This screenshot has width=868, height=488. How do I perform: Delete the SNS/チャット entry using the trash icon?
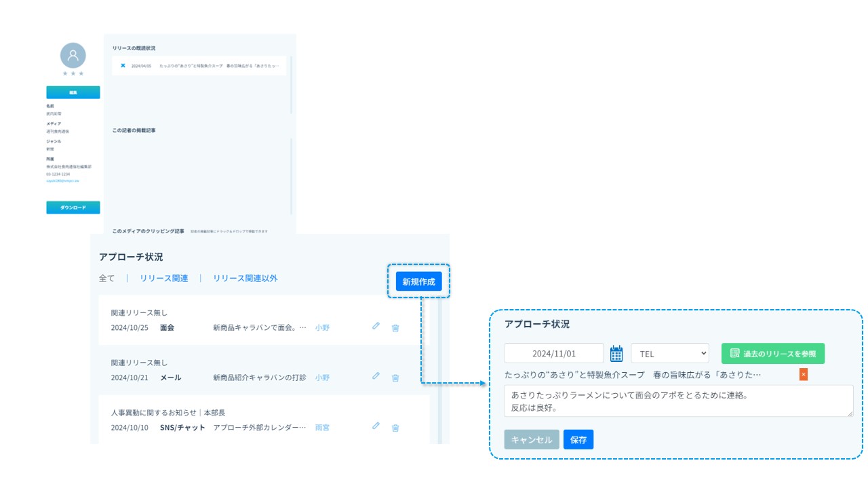395,428
